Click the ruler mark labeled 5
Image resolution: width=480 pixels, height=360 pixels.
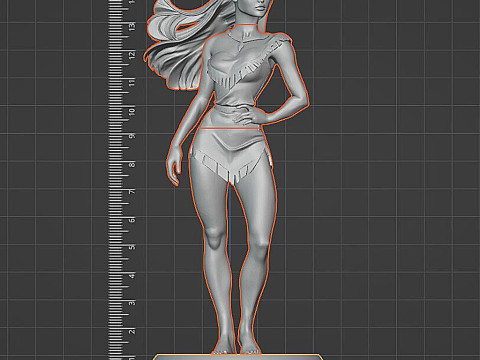click(x=133, y=247)
